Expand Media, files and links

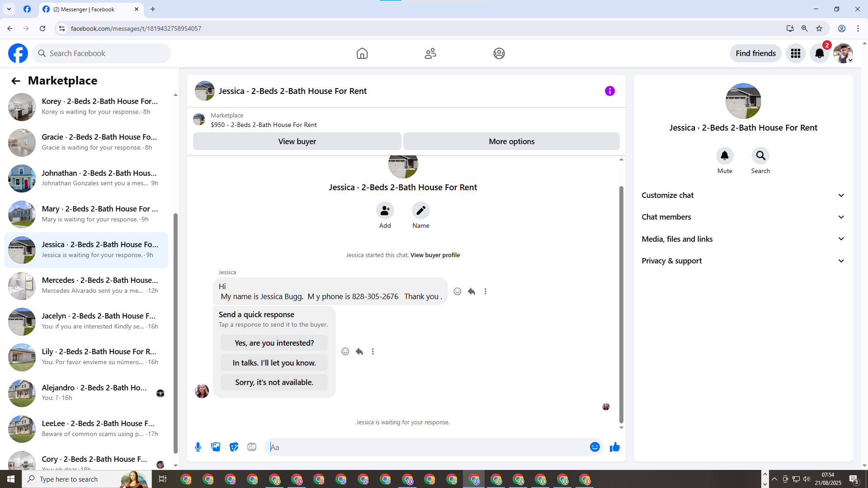click(x=743, y=239)
